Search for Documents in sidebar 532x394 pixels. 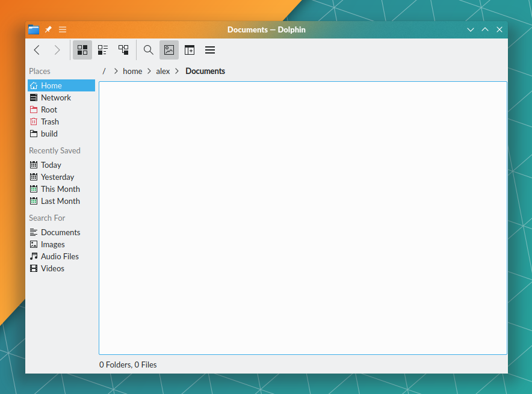(x=61, y=232)
